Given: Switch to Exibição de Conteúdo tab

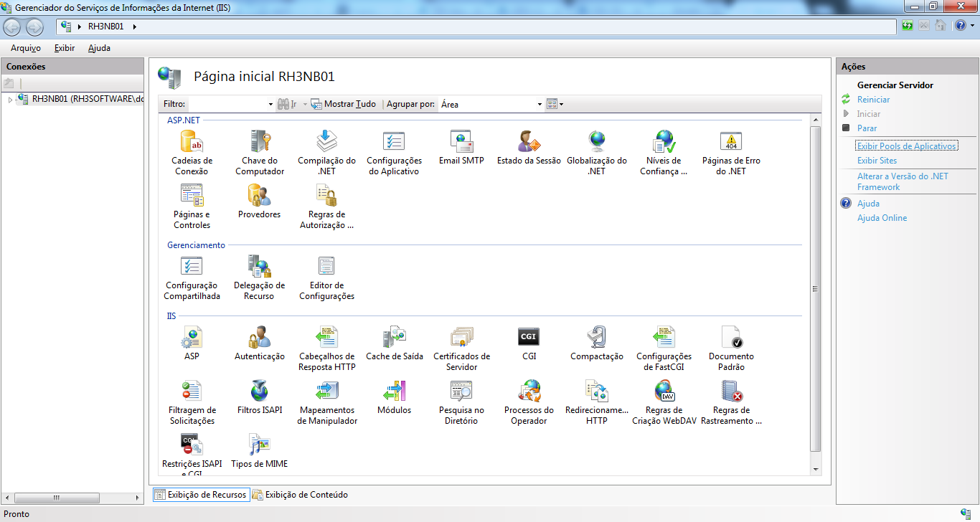Looking at the screenshot, I should click(x=300, y=495).
